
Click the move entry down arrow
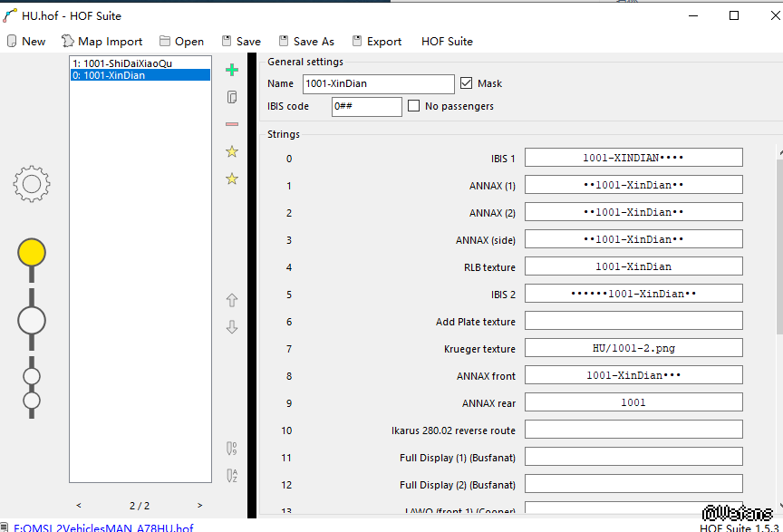(232, 327)
